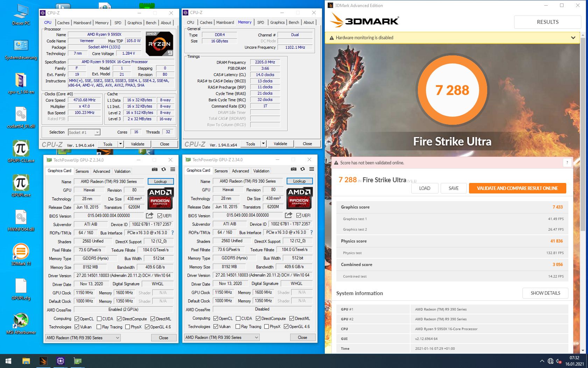Image resolution: width=588 pixels, height=368 pixels.
Task: Toggle UEFI checkbox in right GPU-Z
Action: click(299, 216)
